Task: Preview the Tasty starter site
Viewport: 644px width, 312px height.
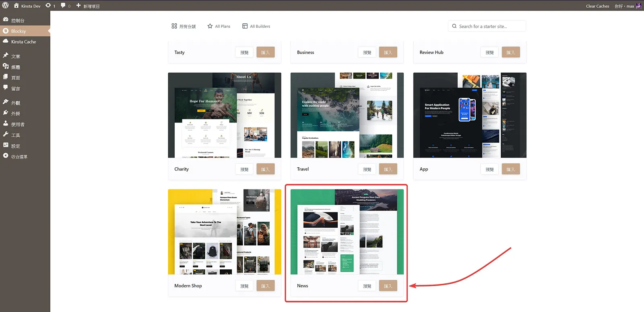Action: point(244,52)
